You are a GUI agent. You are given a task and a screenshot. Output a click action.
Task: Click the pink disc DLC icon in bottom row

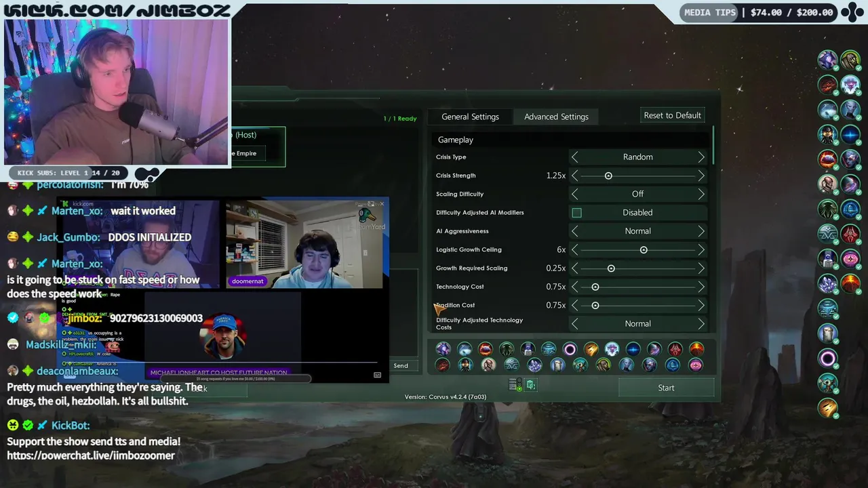(696, 365)
